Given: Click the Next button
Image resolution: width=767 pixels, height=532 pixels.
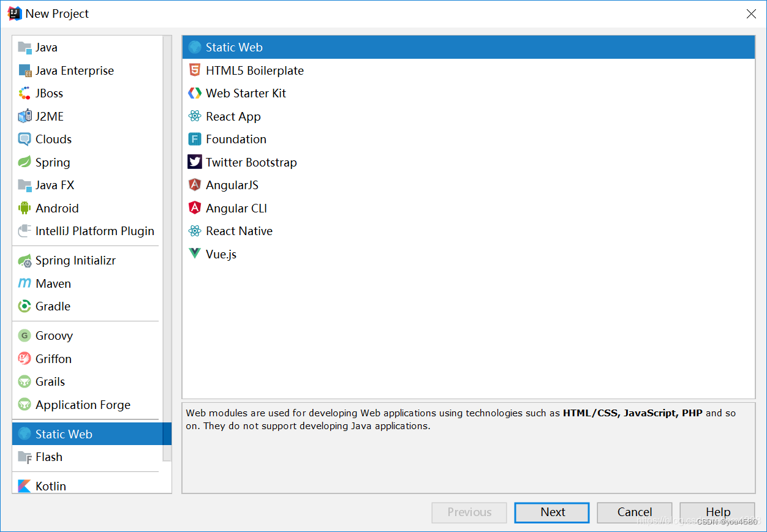Looking at the screenshot, I should (552, 512).
